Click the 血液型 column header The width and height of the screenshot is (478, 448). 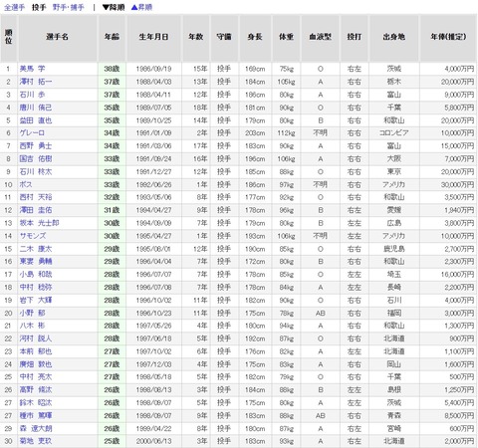point(321,37)
